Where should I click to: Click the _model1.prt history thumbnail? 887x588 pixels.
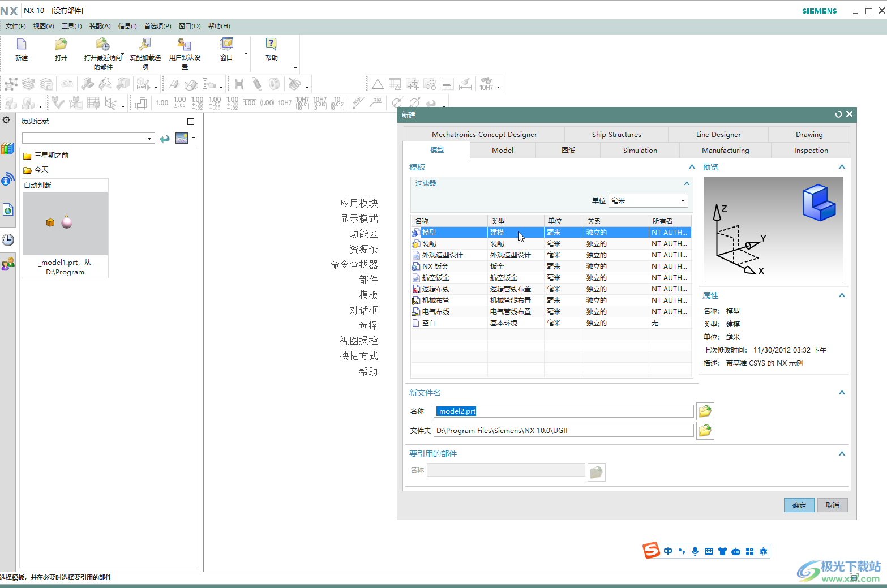[65, 224]
